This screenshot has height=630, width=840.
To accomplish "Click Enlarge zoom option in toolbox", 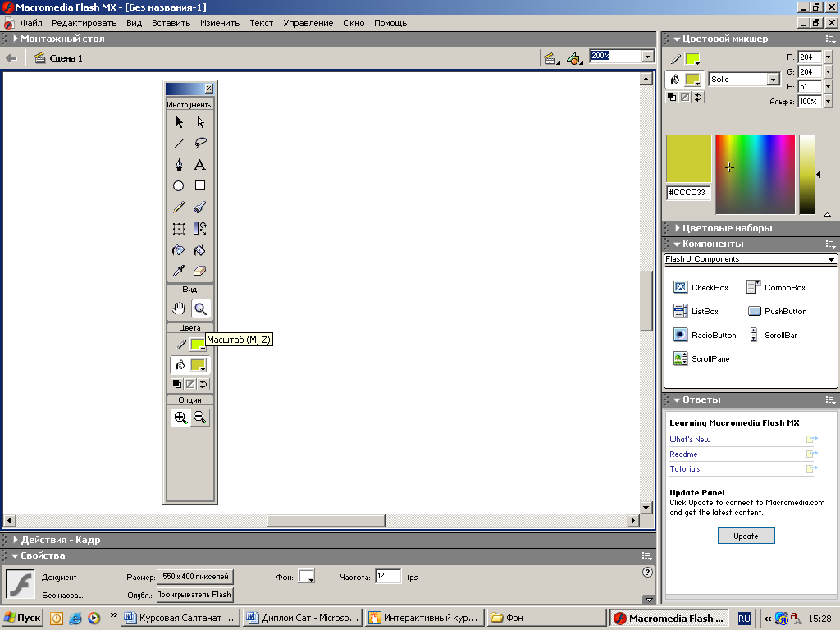I will (x=180, y=418).
